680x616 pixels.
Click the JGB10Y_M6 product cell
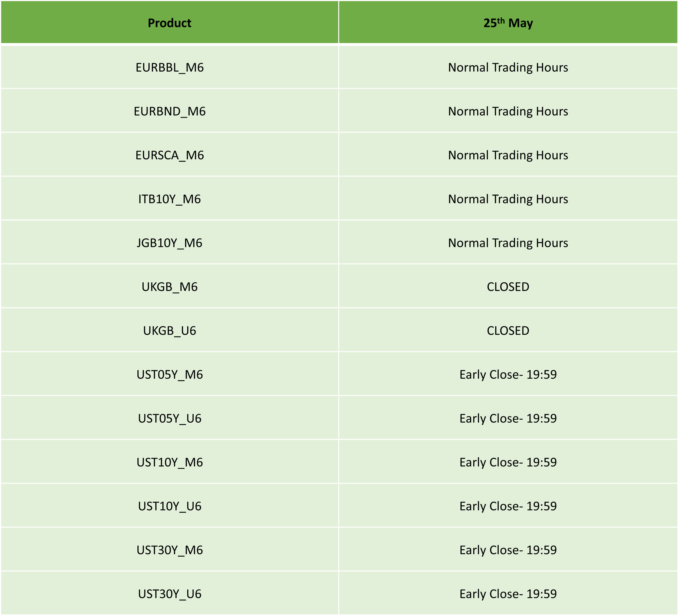tap(169, 243)
